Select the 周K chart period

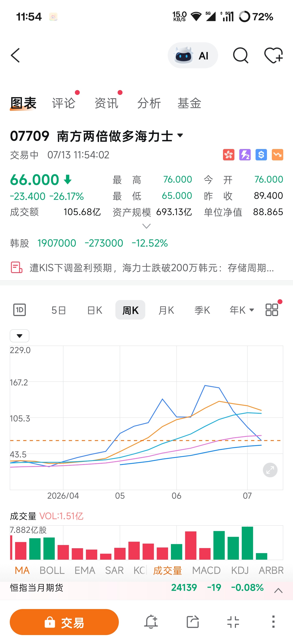pos(130,310)
